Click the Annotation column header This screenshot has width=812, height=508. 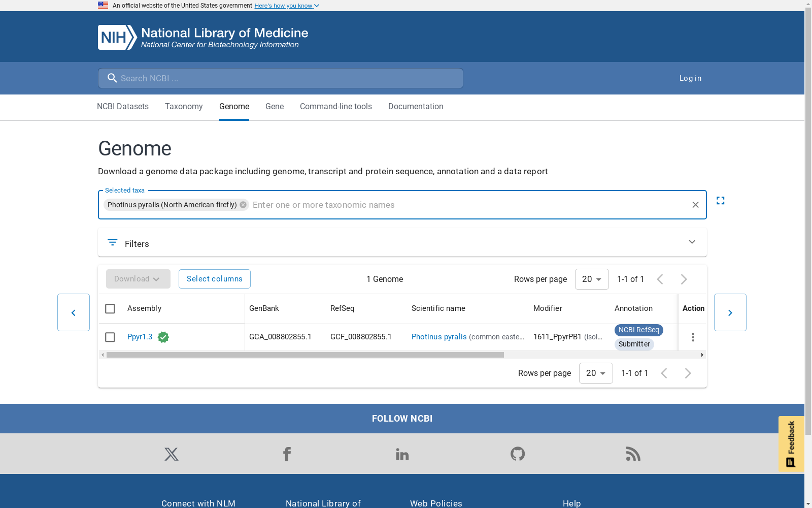[x=633, y=308]
